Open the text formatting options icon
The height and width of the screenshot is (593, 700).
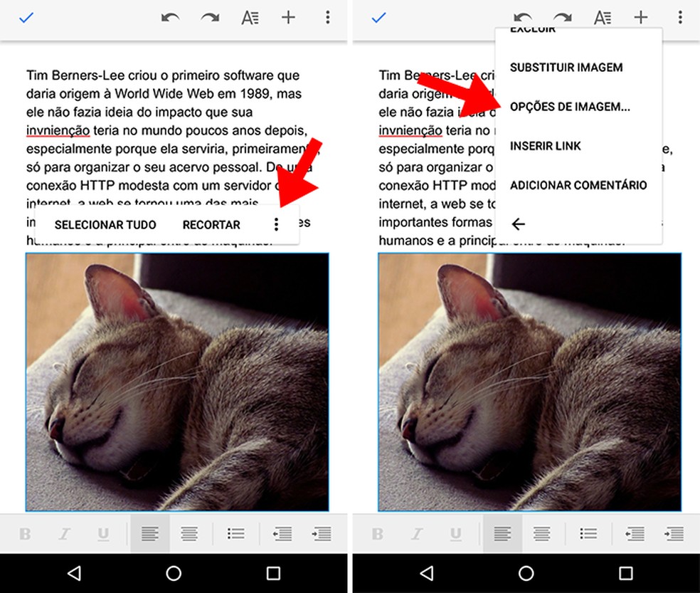pos(250,17)
